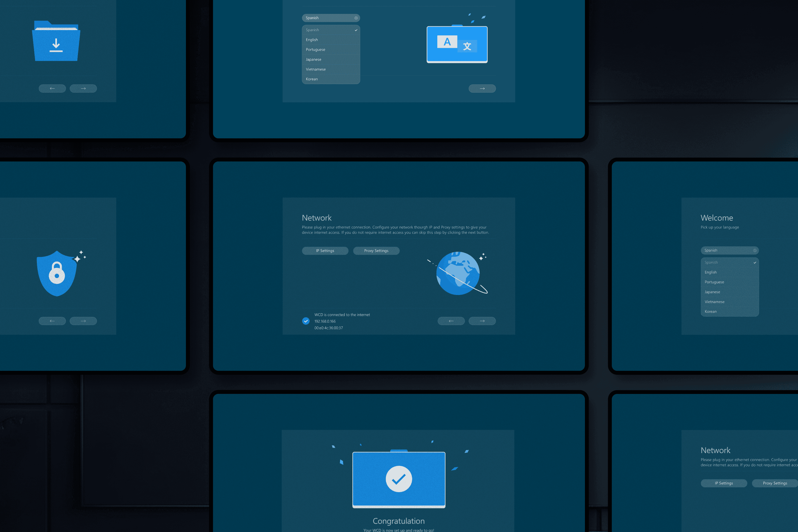The height and width of the screenshot is (532, 798).
Task: Click the language translate illustration icon
Action: pyautogui.click(x=457, y=44)
